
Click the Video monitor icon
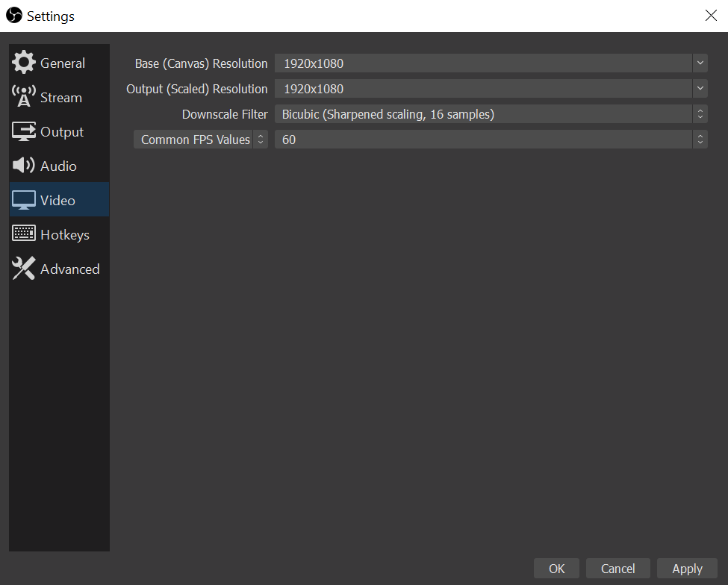tap(24, 200)
